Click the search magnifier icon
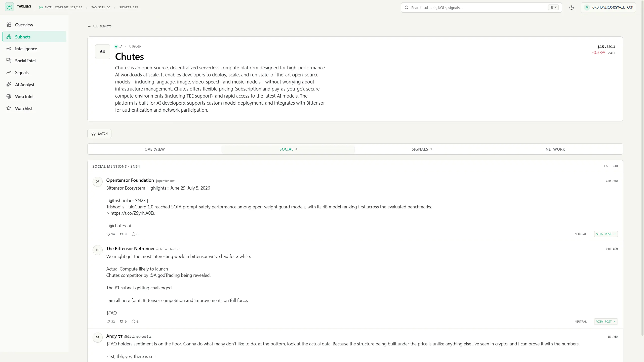This screenshot has width=644, height=362. click(407, 8)
